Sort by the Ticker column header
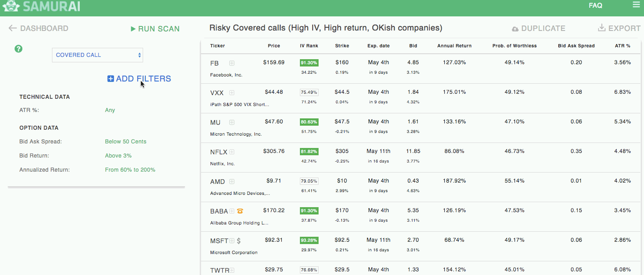 217,46
